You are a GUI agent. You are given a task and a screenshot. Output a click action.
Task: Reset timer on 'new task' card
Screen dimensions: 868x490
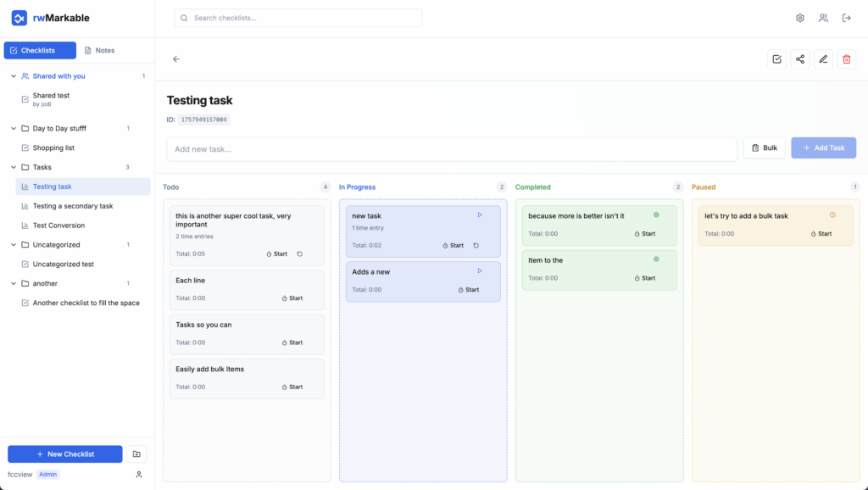coord(476,245)
